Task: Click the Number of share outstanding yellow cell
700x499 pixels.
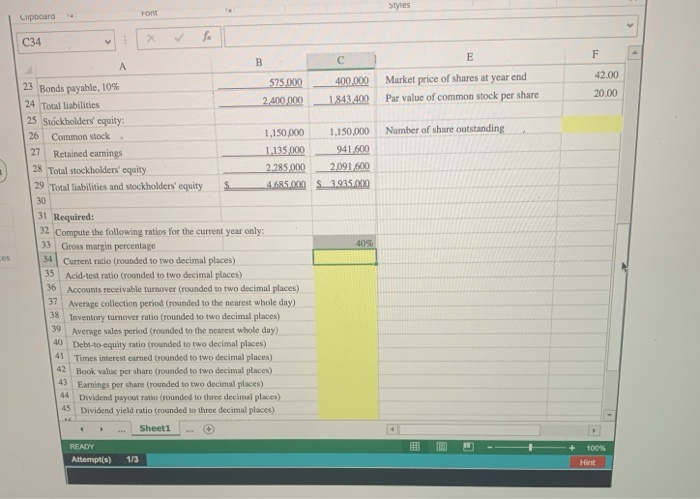Action: [x=591, y=125]
